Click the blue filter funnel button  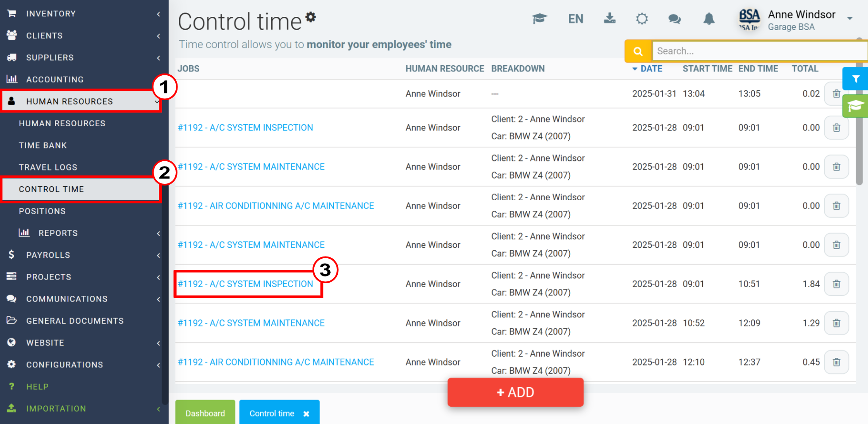coord(855,79)
